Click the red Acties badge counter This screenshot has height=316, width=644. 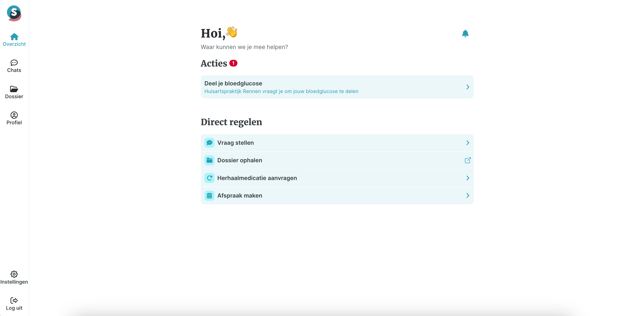pyautogui.click(x=233, y=63)
